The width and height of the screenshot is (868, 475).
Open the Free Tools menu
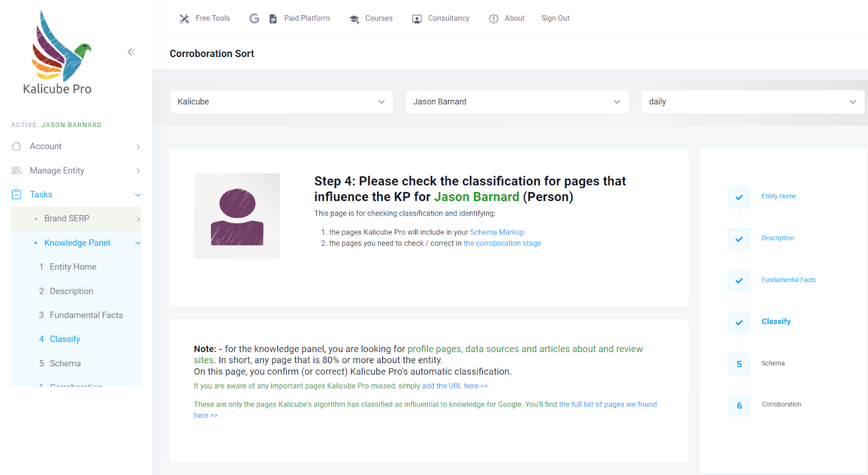(x=213, y=18)
